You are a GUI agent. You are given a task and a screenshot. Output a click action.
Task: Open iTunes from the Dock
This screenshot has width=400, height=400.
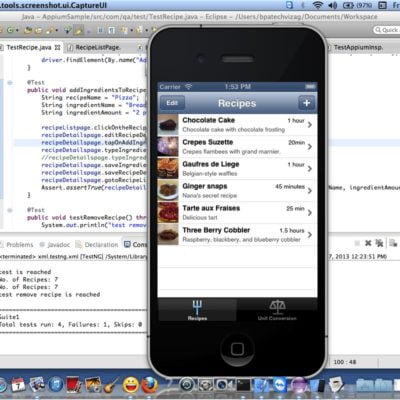pyautogui.click(x=56, y=385)
